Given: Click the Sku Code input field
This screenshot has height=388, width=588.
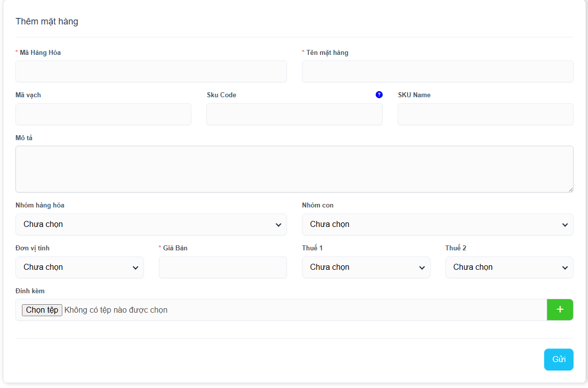Looking at the screenshot, I should coord(294,114).
